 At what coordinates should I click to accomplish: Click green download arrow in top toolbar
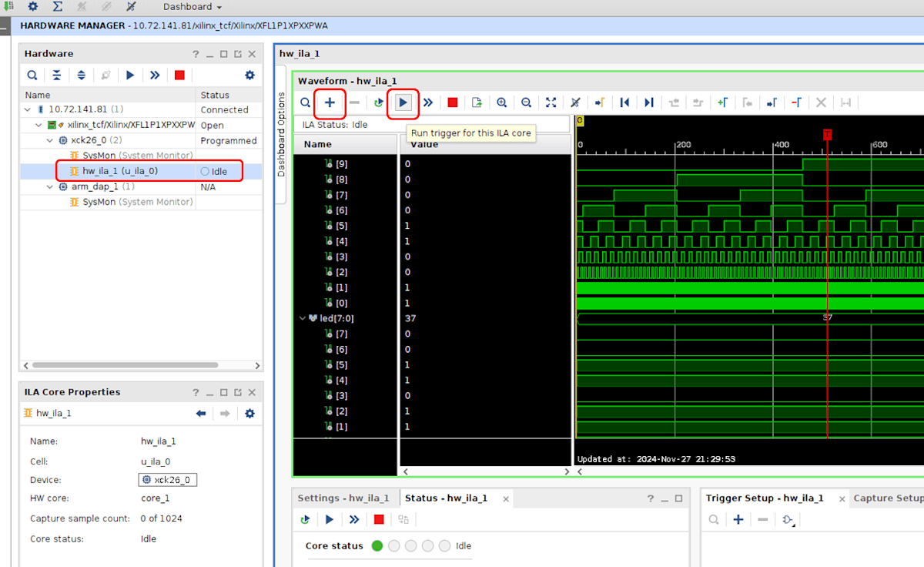pyautogui.click(x=9, y=6)
